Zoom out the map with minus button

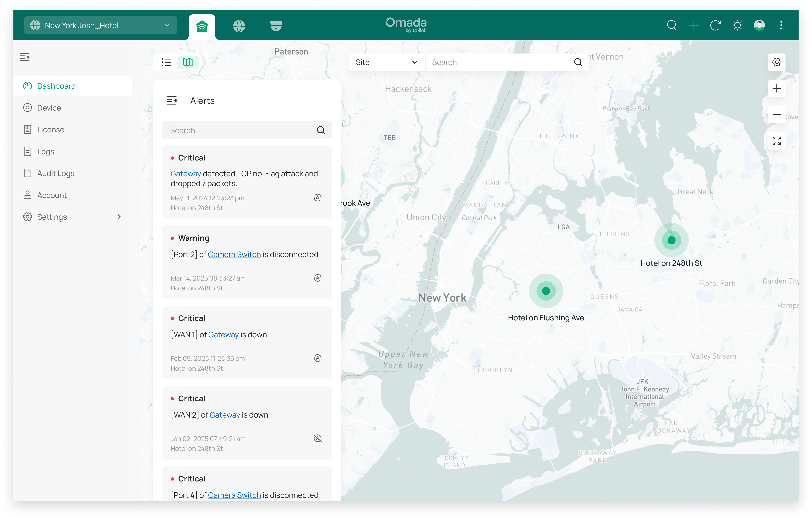(x=776, y=115)
